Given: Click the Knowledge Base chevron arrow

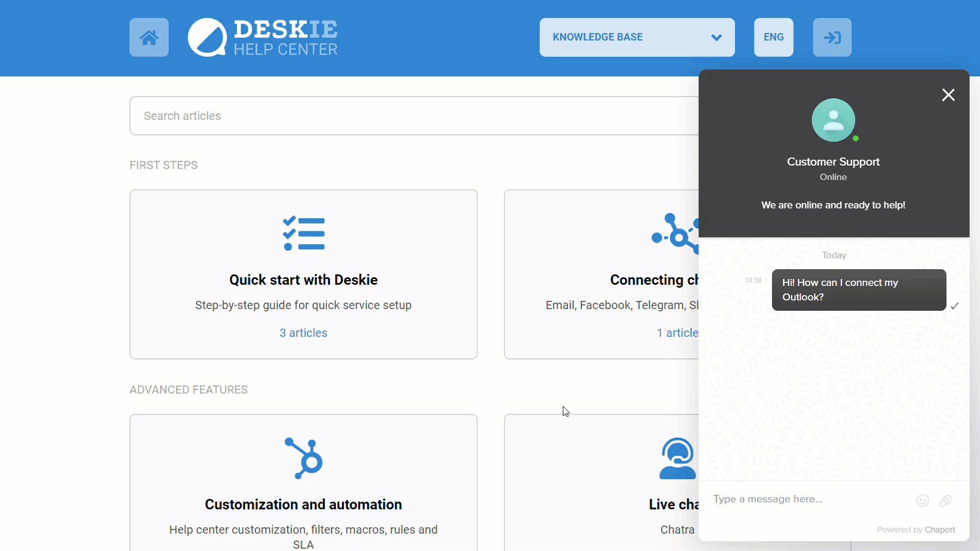Looking at the screenshot, I should click(716, 38).
